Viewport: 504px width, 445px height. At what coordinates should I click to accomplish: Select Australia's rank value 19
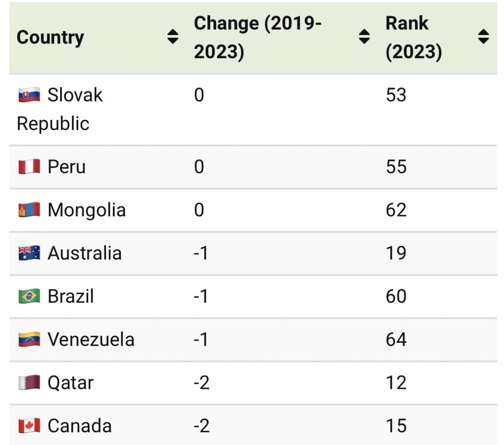pos(396,254)
